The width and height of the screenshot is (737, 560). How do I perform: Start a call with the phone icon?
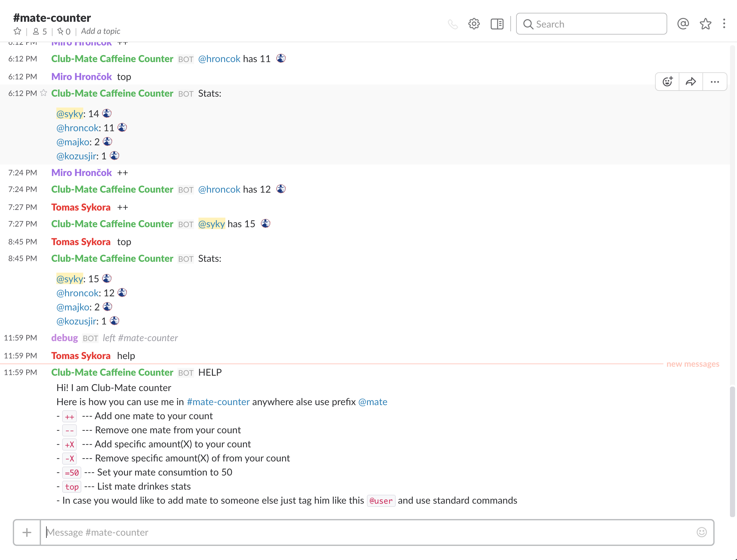click(452, 24)
